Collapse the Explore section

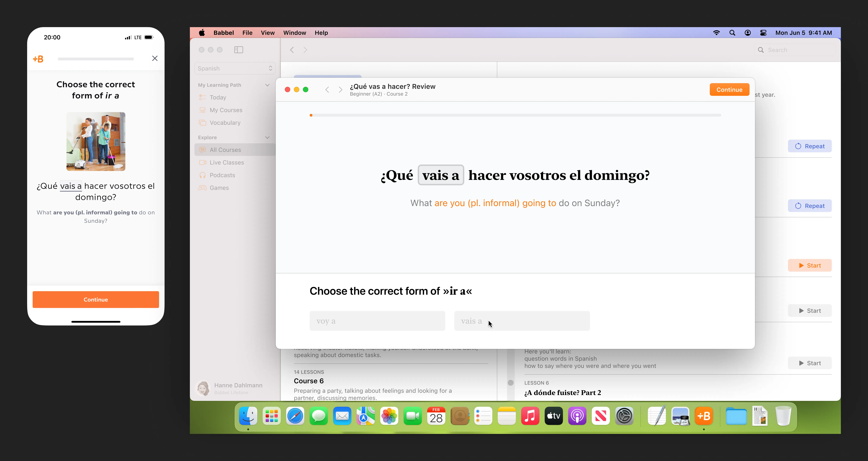pyautogui.click(x=267, y=138)
